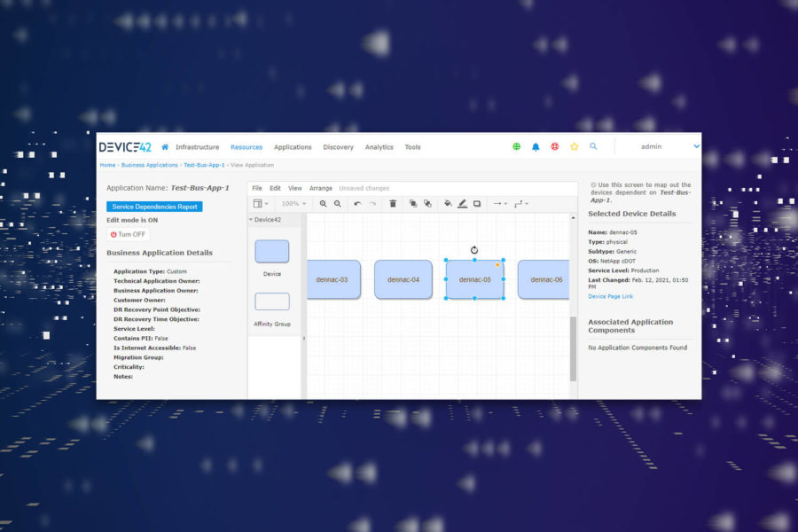The height and width of the screenshot is (532, 798).
Task: Click the Unsaved changes status text
Action: coord(364,188)
